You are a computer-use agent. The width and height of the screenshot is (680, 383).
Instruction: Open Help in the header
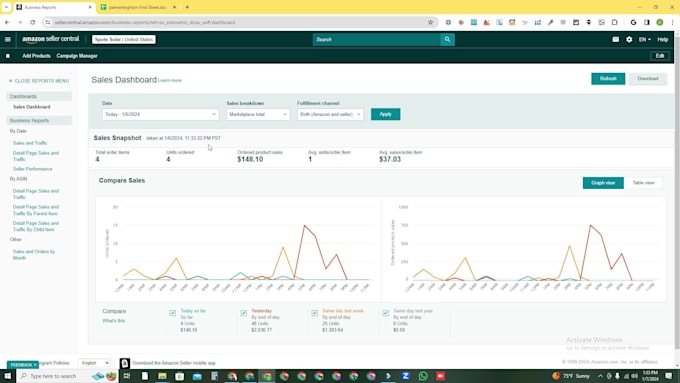coord(663,39)
